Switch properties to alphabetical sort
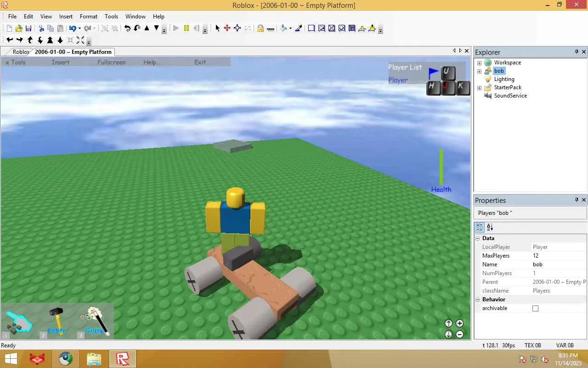This screenshot has height=368, width=588. pos(490,227)
